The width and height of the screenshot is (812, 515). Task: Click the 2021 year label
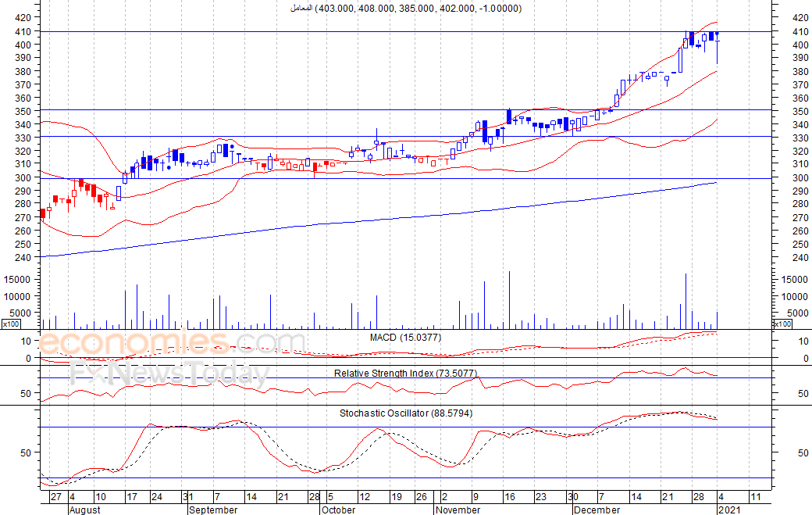(729, 510)
